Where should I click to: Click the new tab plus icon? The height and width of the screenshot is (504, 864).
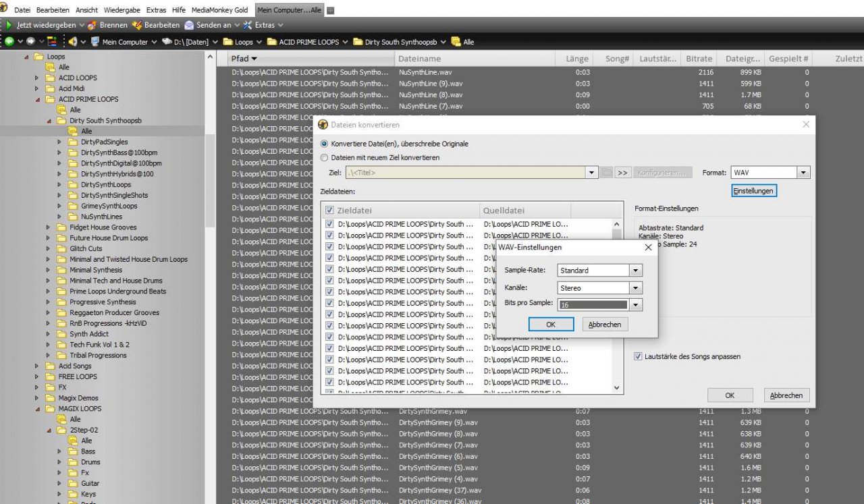(331, 10)
